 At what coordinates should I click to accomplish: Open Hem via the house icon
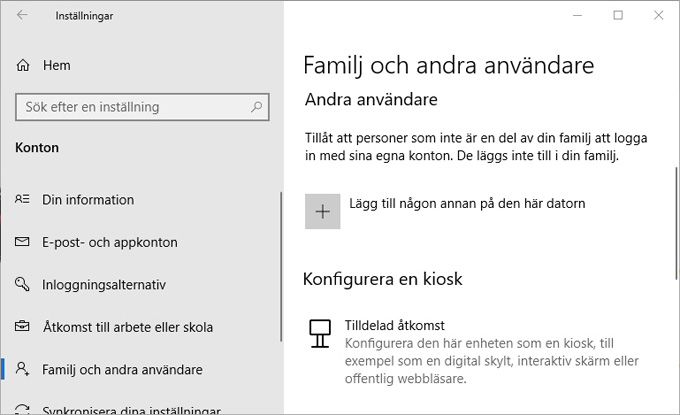point(23,65)
